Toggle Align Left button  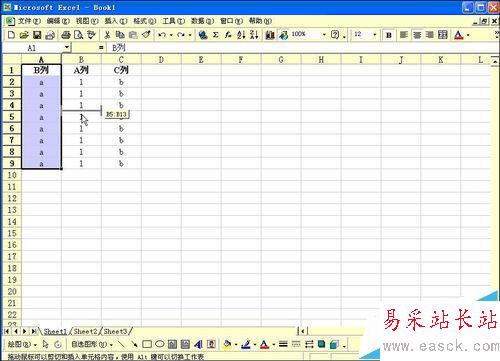click(x=404, y=35)
